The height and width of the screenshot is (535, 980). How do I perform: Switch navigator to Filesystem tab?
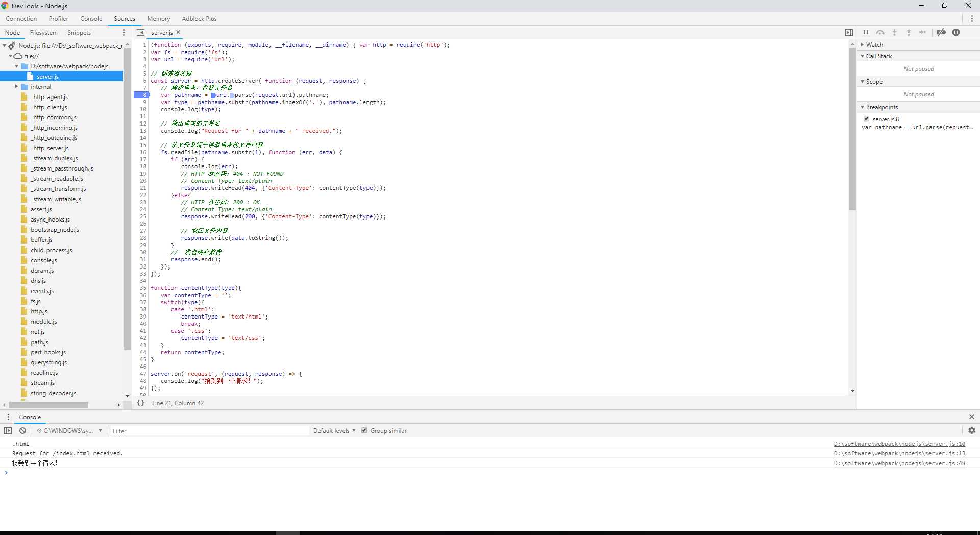point(44,32)
